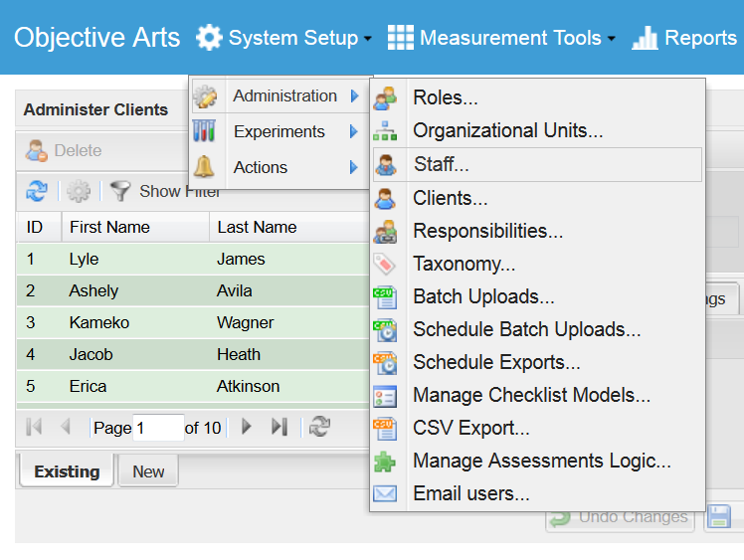The height and width of the screenshot is (560, 744).
Task: Click the Responsibilities icon
Action: (x=385, y=232)
